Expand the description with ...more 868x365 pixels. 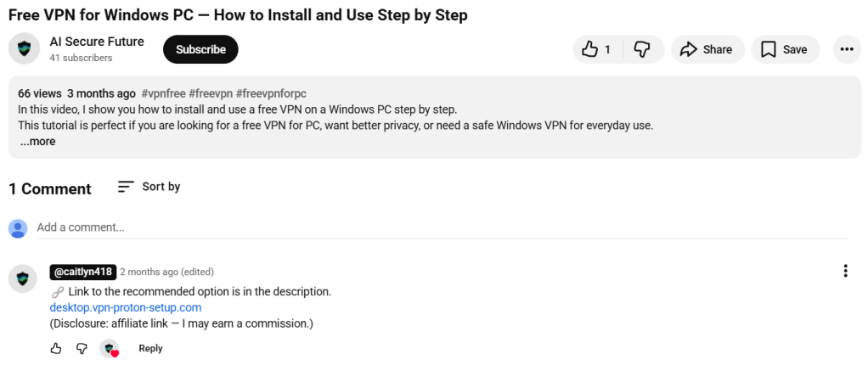(37, 142)
